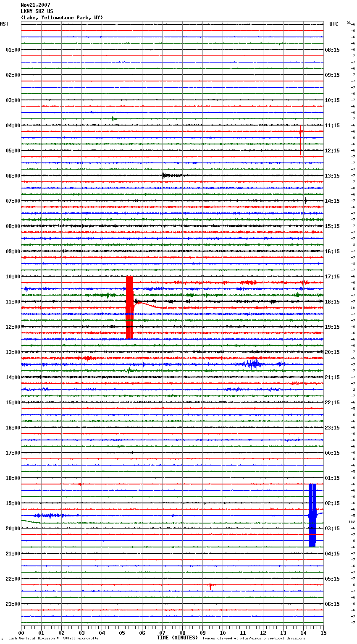The height and width of the screenshot is (644, 357).
Task: Select the 08:00 MST row label
Action: [13, 226]
